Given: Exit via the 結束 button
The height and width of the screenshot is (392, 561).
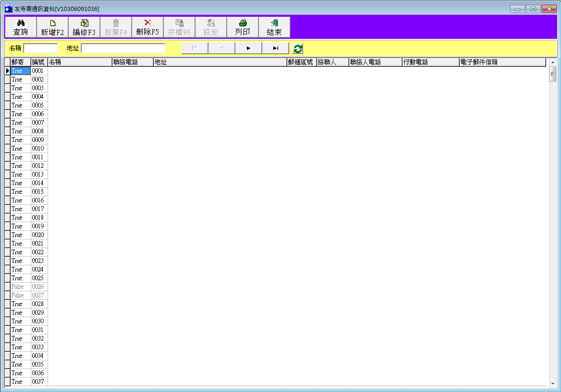Looking at the screenshot, I should pyautogui.click(x=274, y=27).
